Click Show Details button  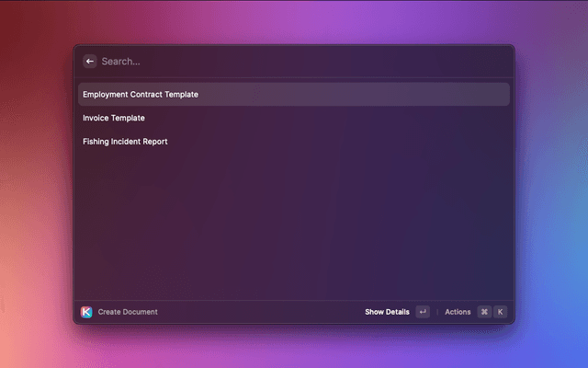(387, 312)
